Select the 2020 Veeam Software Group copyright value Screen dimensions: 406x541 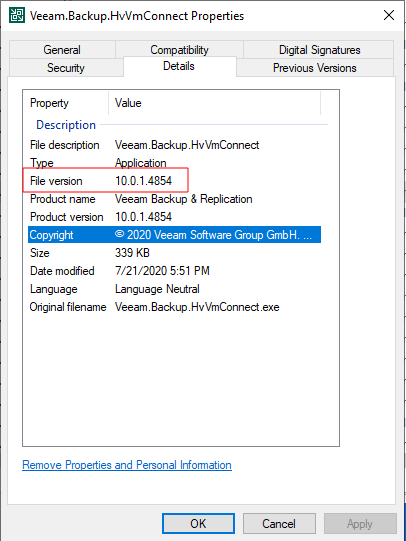tap(213, 235)
